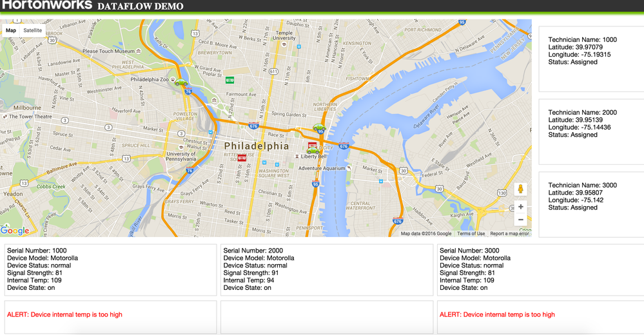644x335 pixels.
Task: Click alert under Serial Number 3000
Action: click(x=497, y=314)
